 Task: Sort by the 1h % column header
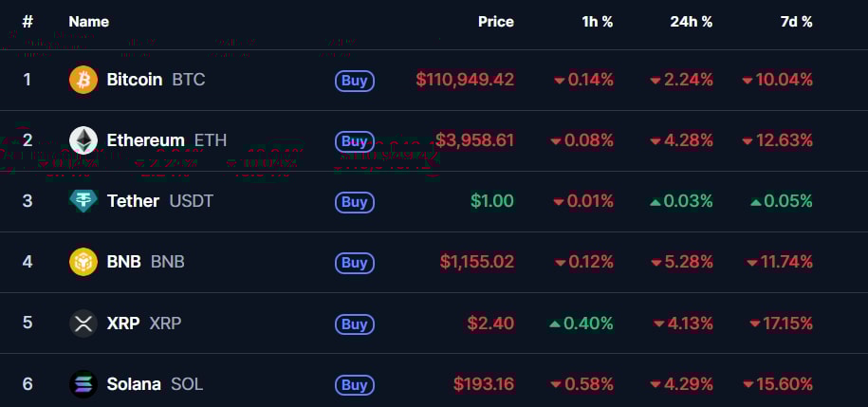[598, 22]
